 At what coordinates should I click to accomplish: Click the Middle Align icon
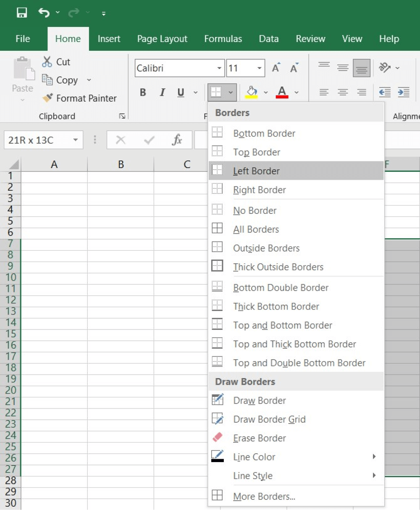click(343, 68)
